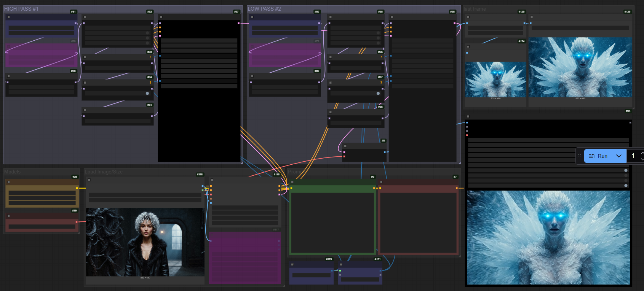This screenshot has width=644, height=291.
Task: Select the LOW PASS #2 group title
Action: tap(264, 9)
